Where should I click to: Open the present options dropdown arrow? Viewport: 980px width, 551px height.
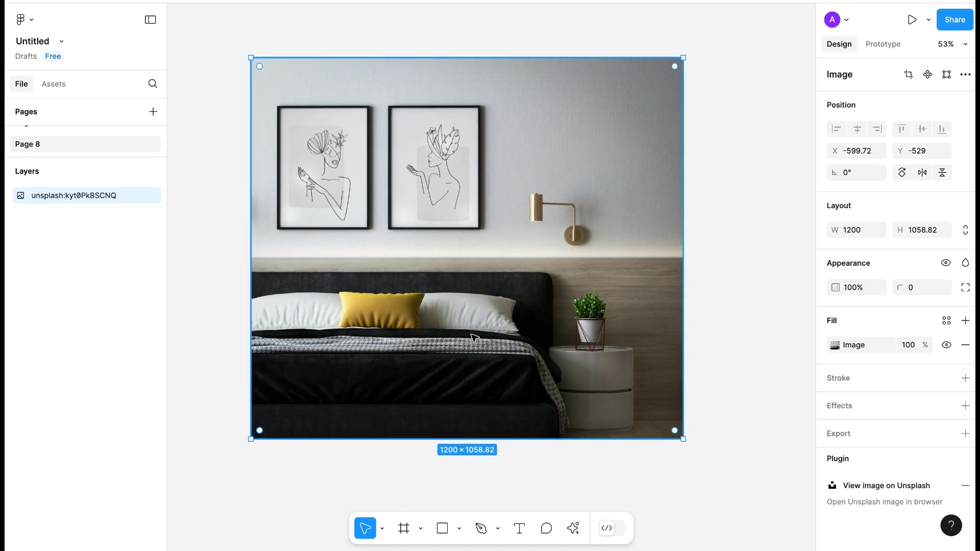pyautogui.click(x=928, y=19)
